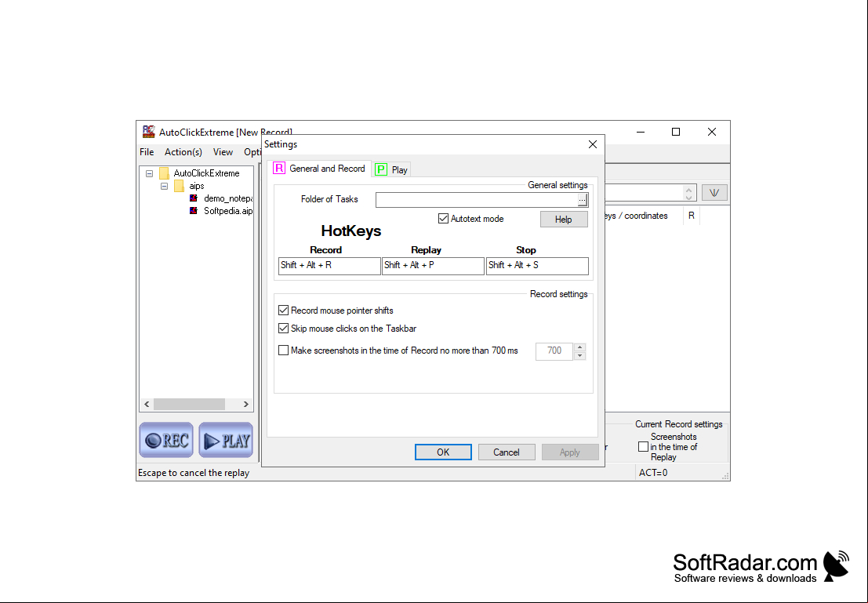The width and height of the screenshot is (868, 603).
Task: Click the down arrow of main window spinner
Action: [x=688, y=197]
